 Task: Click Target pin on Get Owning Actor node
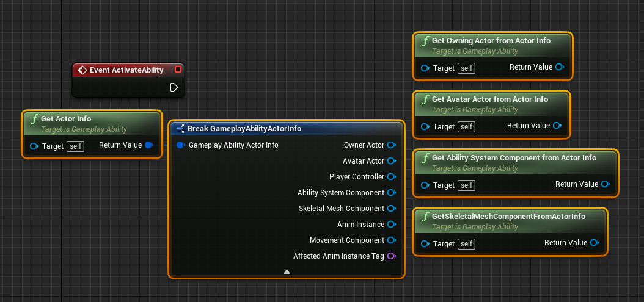[x=425, y=68]
